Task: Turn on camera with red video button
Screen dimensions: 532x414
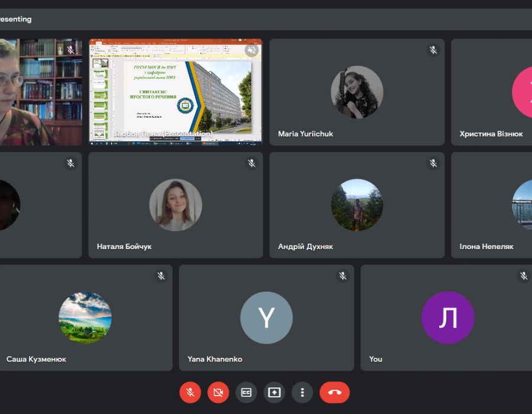Action: (218, 392)
